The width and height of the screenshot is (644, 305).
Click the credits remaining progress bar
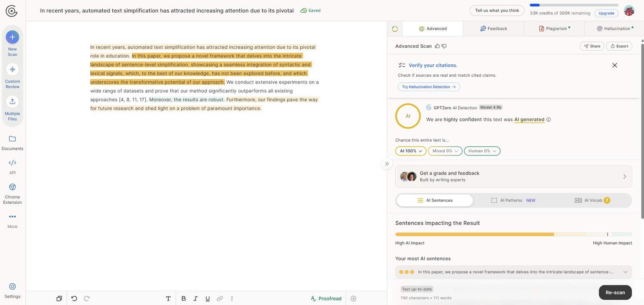click(574, 5)
